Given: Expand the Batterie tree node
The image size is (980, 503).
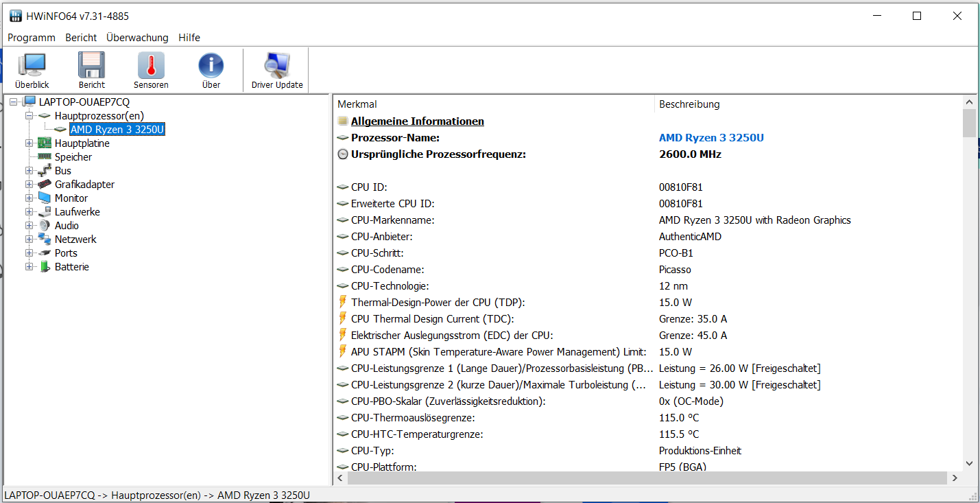Looking at the screenshot, I should (x=29, y=267).
